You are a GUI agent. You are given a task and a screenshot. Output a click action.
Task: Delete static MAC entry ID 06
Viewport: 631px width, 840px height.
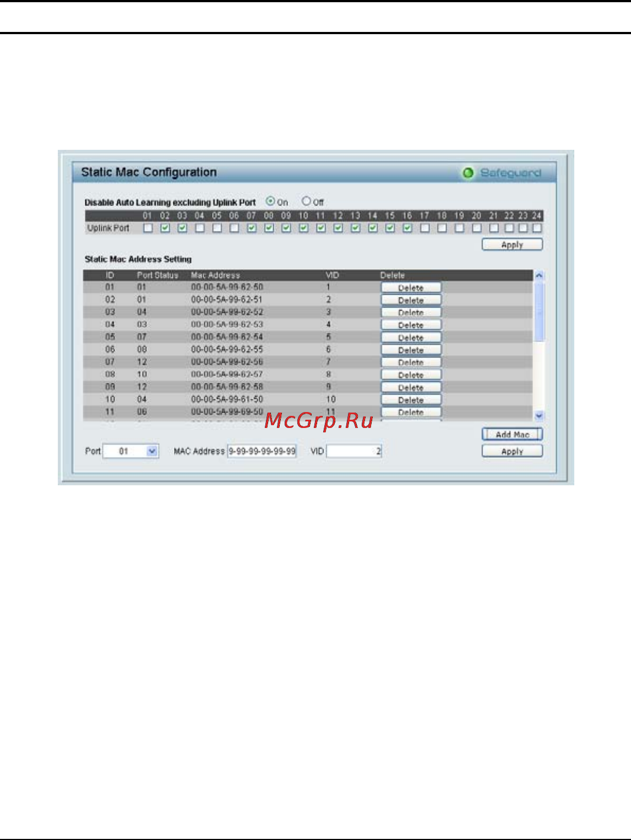click(411, 350)
